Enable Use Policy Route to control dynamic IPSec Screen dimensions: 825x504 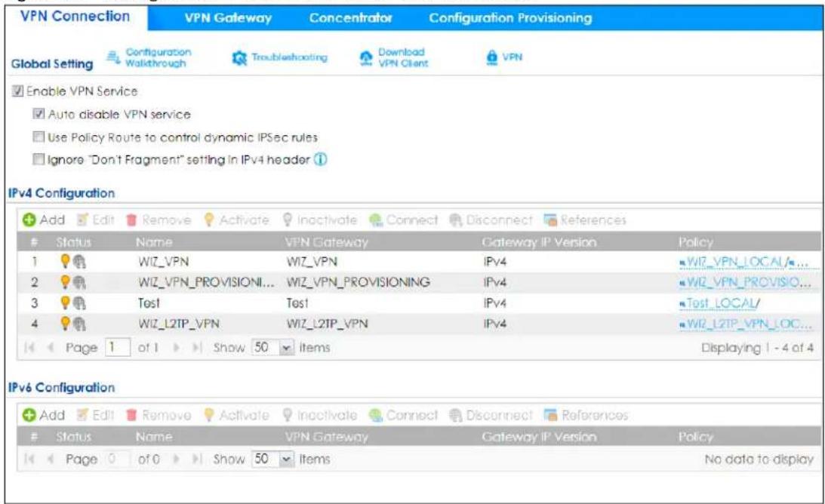coord(38,137)
